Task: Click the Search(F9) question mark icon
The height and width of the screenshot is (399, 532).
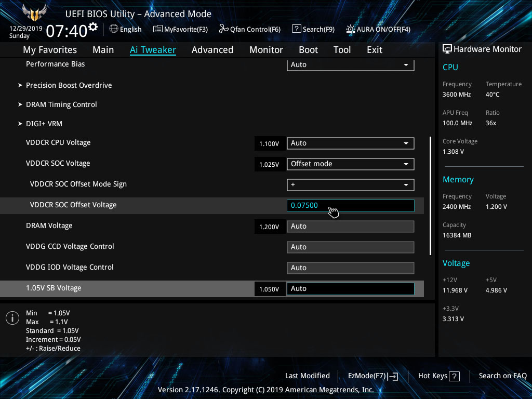Action: tap(296, 29)
